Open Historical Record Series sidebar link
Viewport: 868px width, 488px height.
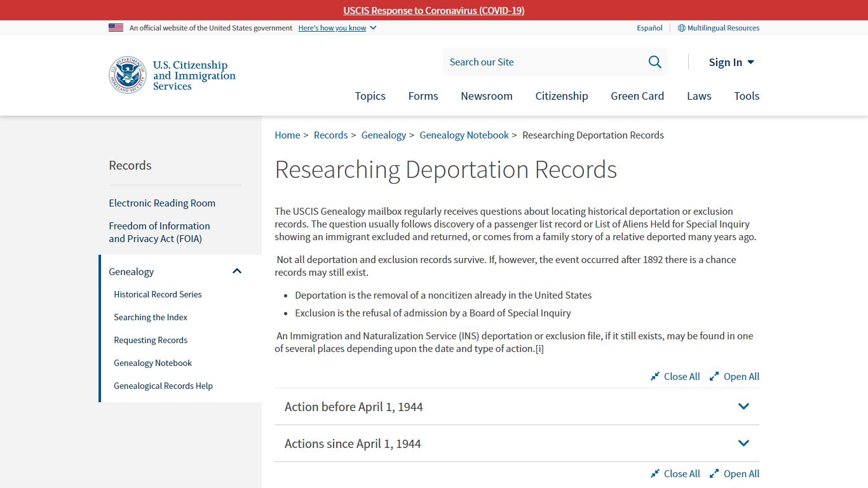pyautogui.click(x=158, y=295)
